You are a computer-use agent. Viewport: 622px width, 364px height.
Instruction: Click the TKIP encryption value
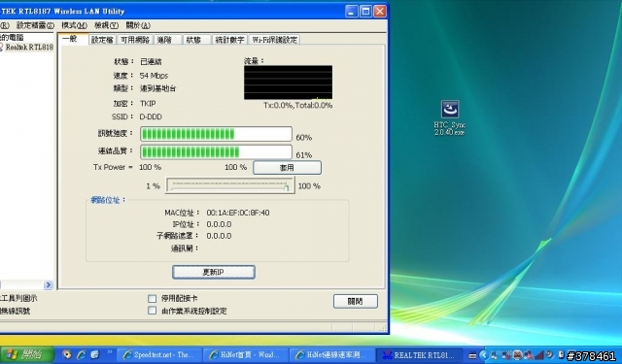[148, 104]
